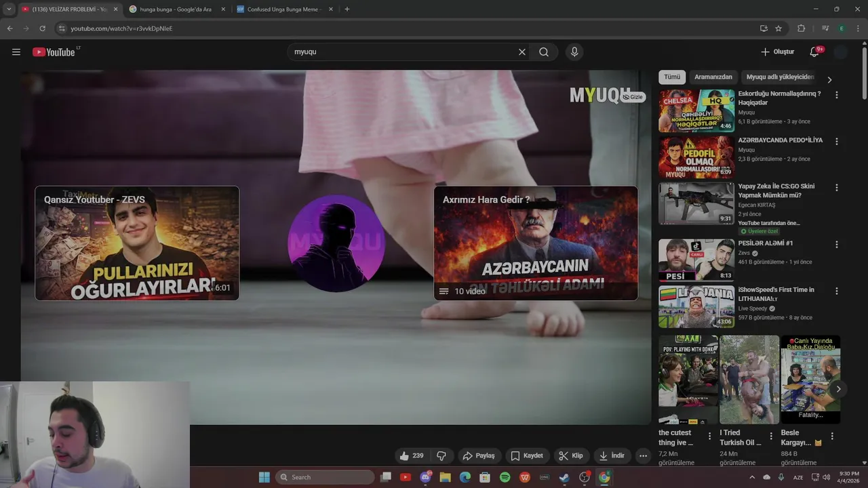Click the Myuqu channel avatar on end screen
The height and width of the screenshot is (488, 868).
tap(336, 243)
